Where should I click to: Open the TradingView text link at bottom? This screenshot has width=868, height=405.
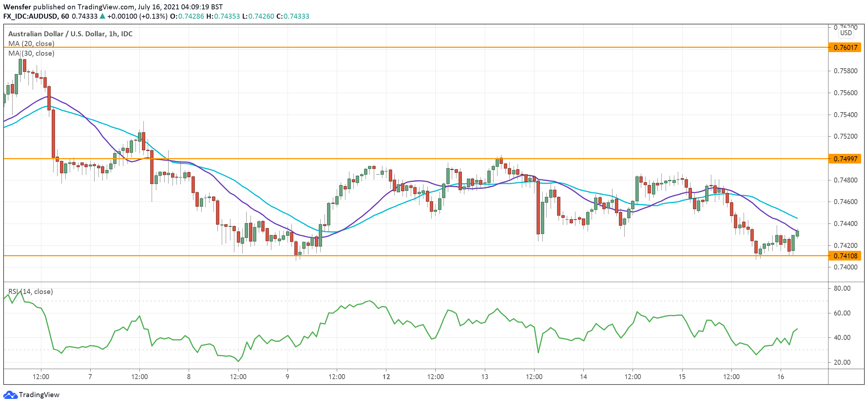(39, 395)
